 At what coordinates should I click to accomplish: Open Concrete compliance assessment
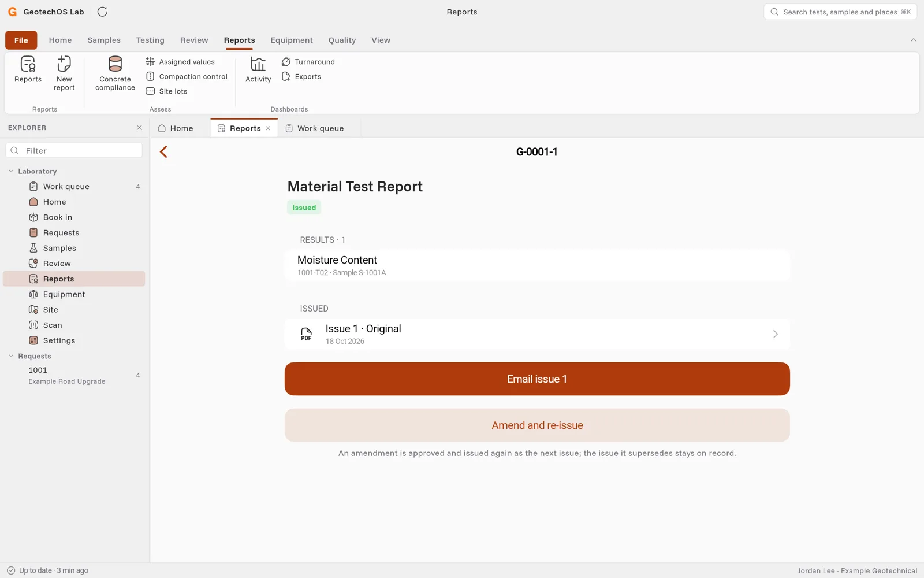[x=115, y=73]
